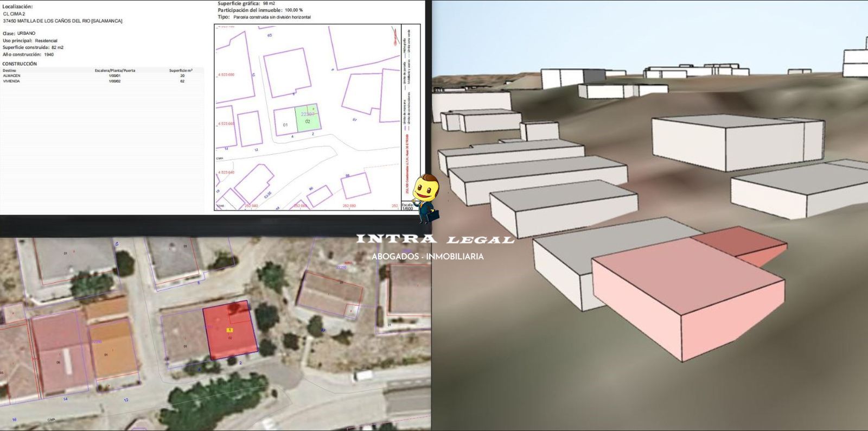Select the red shaded parcel in aerial view
Image resolution: width=868 pixels, height=431 pixels.
pos(230,331)
